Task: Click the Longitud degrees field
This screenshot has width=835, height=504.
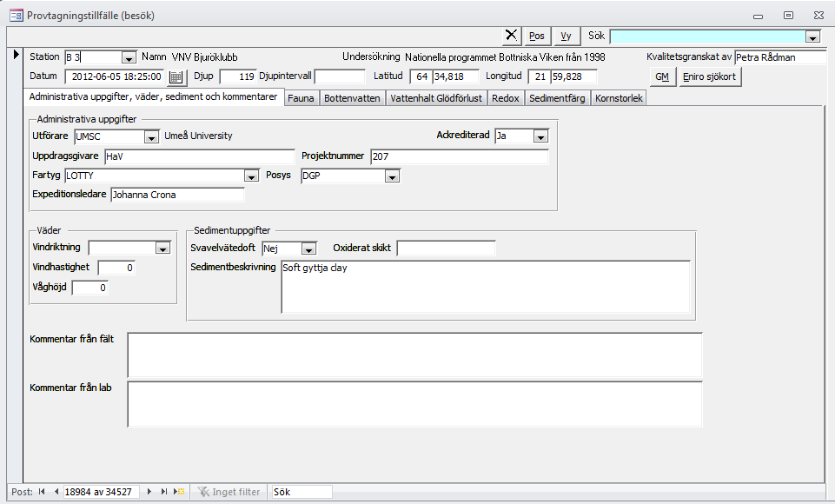Action: pos(539,76)
